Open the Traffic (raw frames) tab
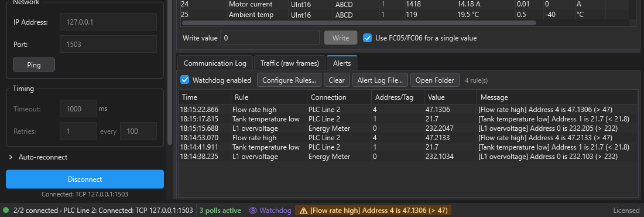Viewport: 644px width, 217px height. point(290,63)
